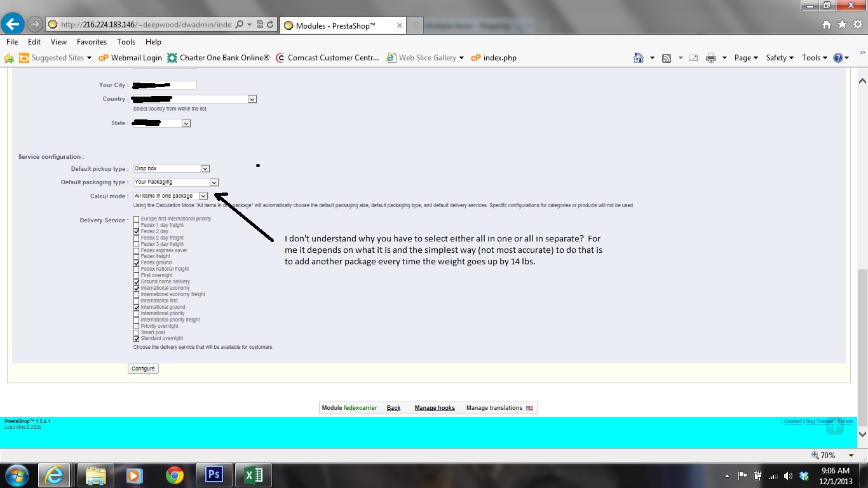This screenshot has height=488, width=868.
Task: Refresh the page using the address bar icon
Action: (270, 25)
